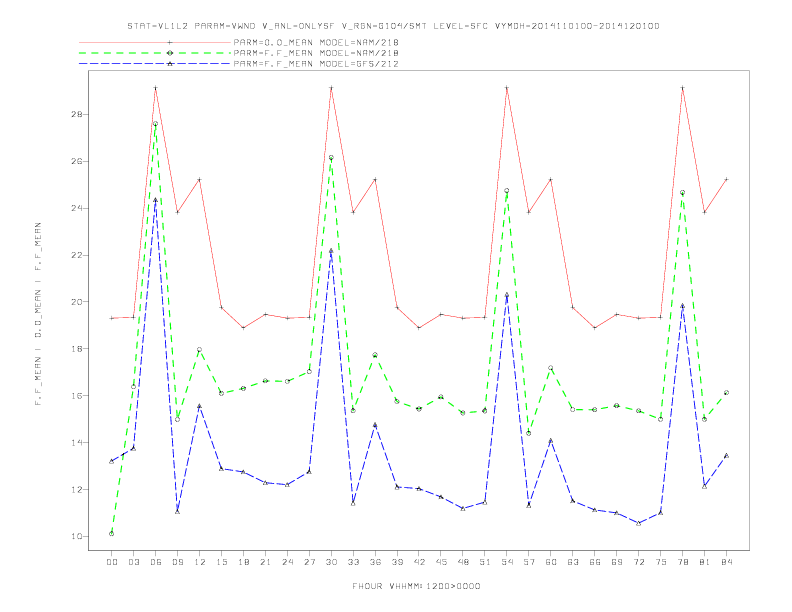
Task: Click the chart title starting STAT=VL1L2
Action: (x=393, y=26)
